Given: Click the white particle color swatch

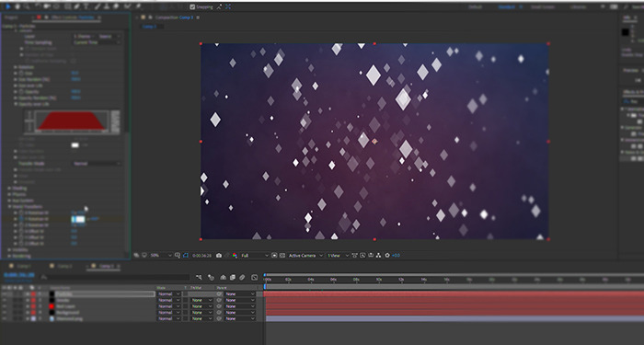Looking at the screenshot, I should click(75, 145).
